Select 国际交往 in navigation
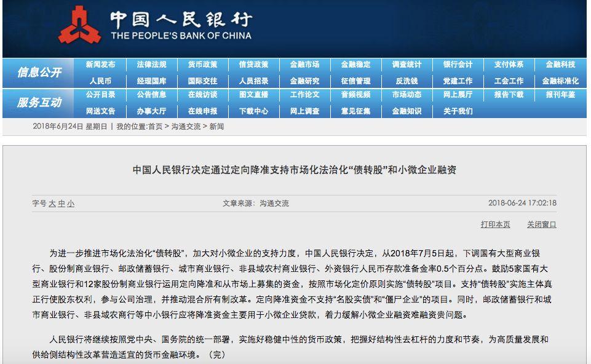The height and width of the screenshot is (364, 591). 203,81
